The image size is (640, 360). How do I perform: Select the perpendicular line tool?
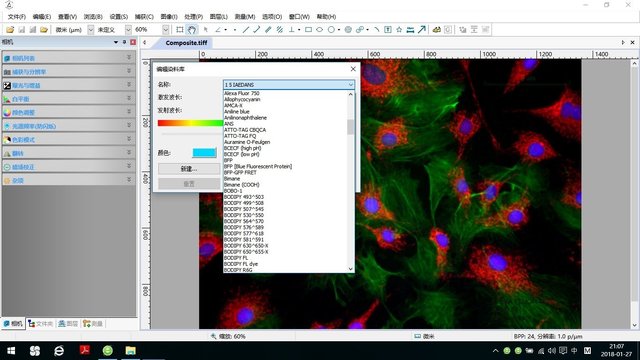pyautogui.click(x=291, y=29)
